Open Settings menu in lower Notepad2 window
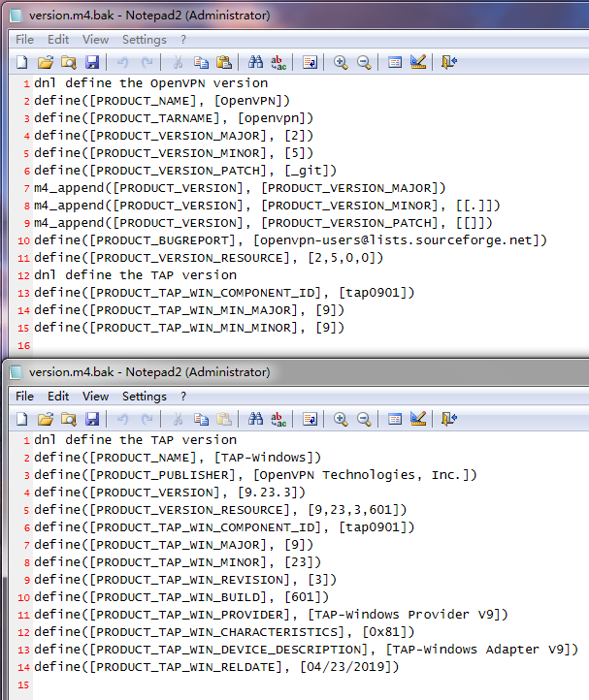The height and width of the screenshot is (700, 589). [x=145, y=397]
